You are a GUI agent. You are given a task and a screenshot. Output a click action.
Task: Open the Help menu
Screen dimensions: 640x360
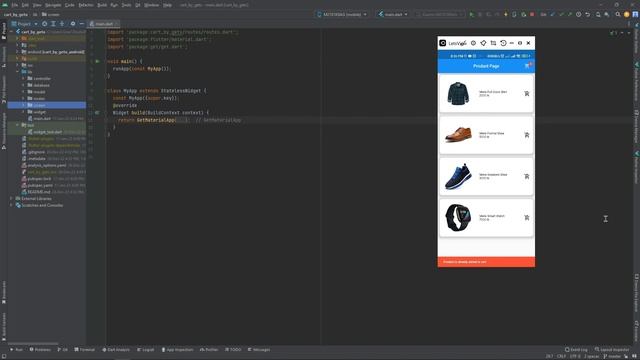pos(167,5)
